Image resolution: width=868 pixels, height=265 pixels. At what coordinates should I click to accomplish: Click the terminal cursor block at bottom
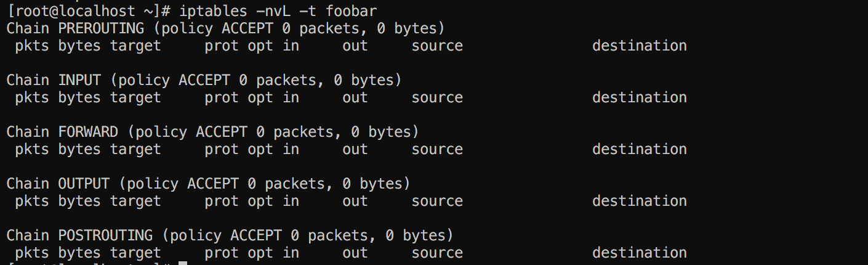tap(182, 263)
